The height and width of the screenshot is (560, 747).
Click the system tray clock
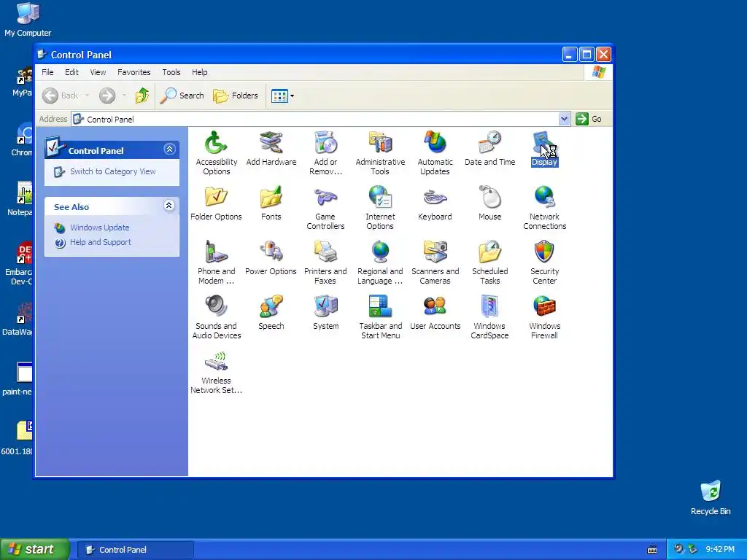[720, 550]
